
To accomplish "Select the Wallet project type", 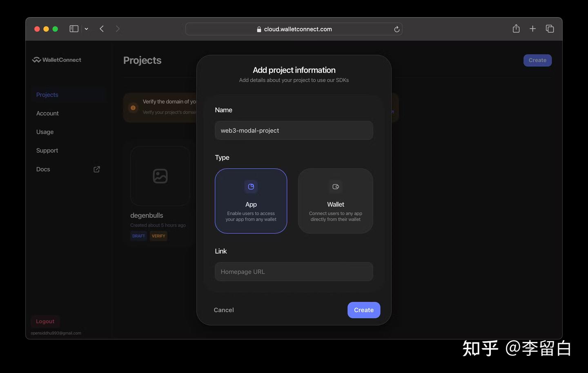I will 336,201.
